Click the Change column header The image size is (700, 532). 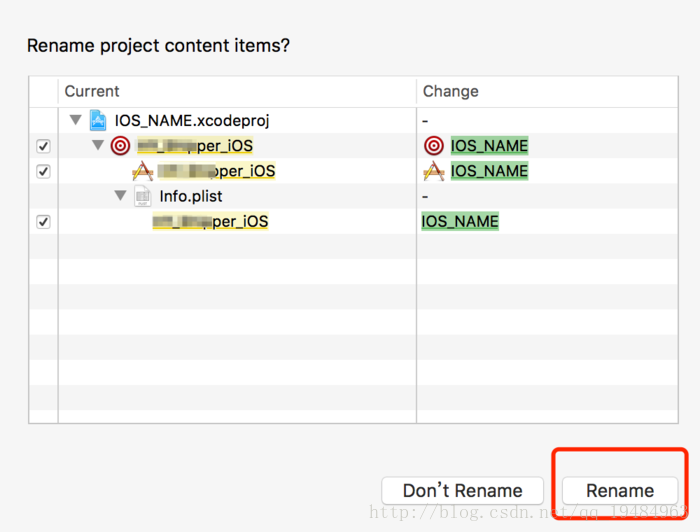[450, 91]
